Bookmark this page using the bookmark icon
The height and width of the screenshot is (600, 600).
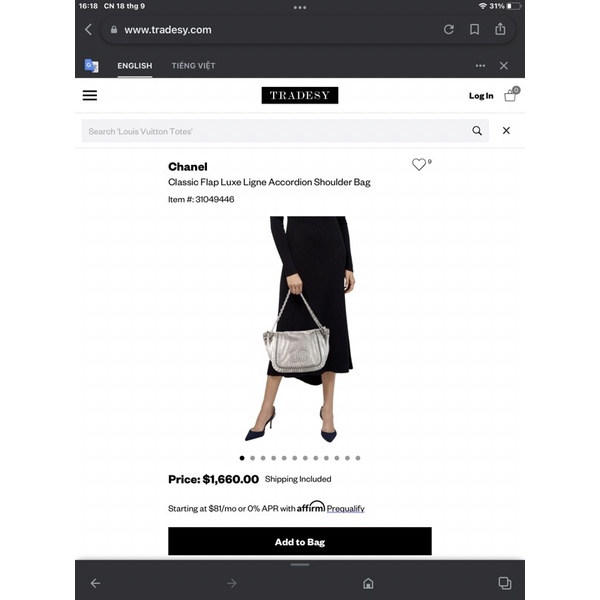[x=474, y=29]
